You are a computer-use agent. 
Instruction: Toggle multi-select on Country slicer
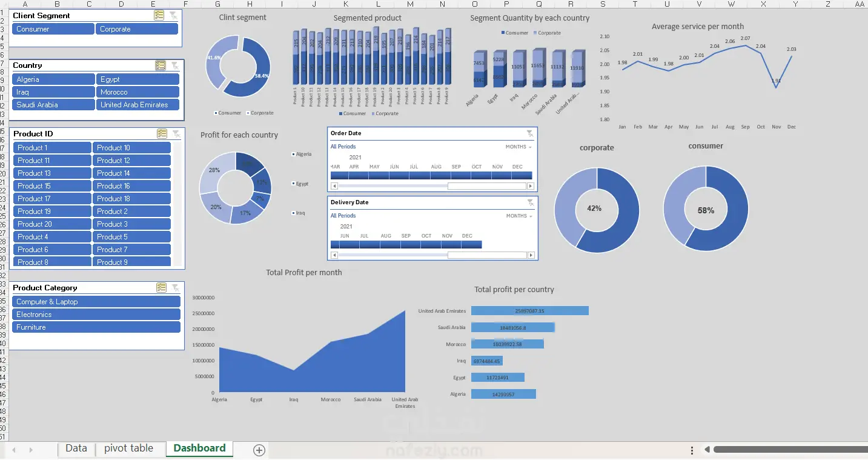tap(161, 65)
